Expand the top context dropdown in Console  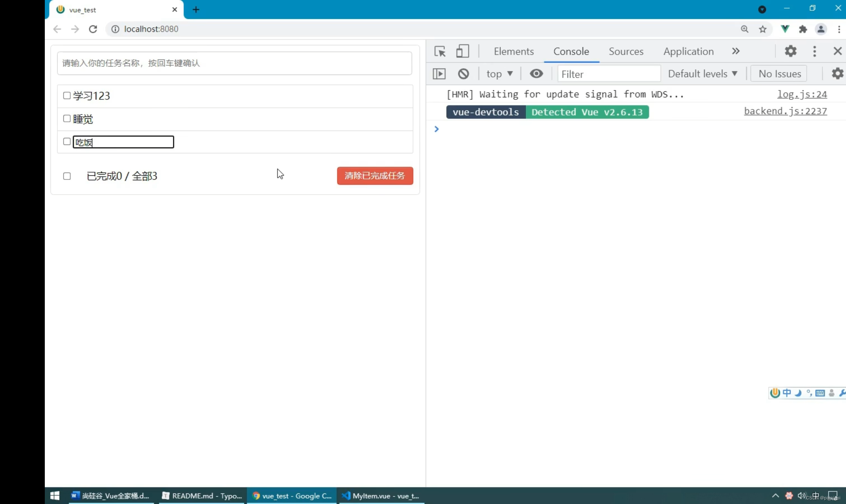coord(498,73)
